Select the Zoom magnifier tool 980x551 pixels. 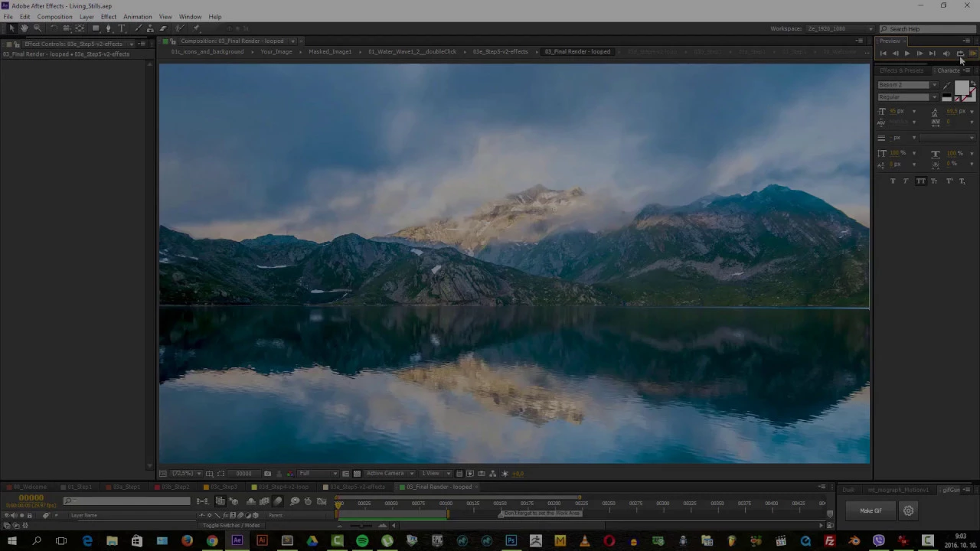pos(38,28)
